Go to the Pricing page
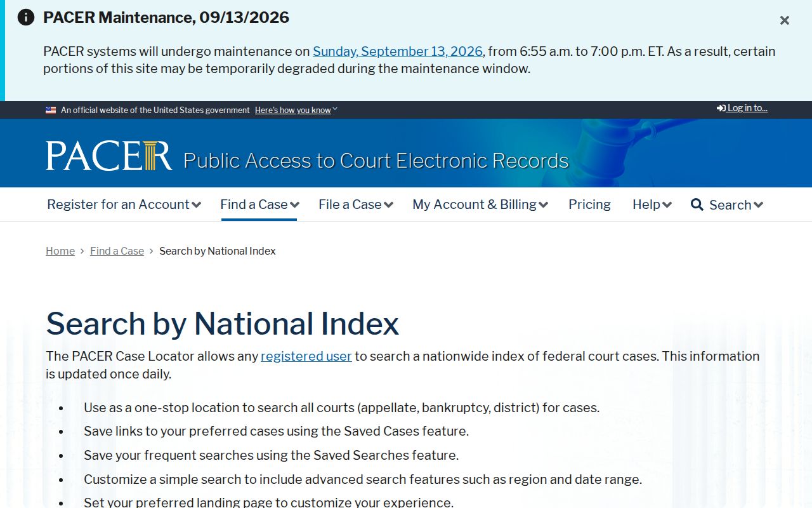This screenshot has height=508, width=812. (x=589, y=204)
